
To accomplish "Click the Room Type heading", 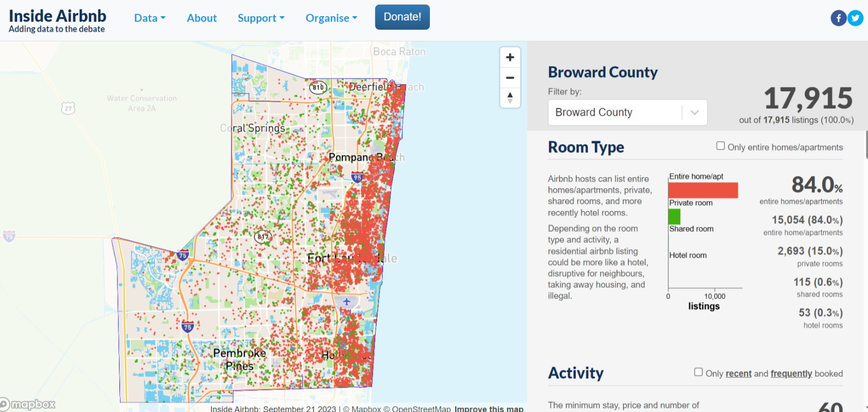I will pyautogui.click(x=586, y=147).
